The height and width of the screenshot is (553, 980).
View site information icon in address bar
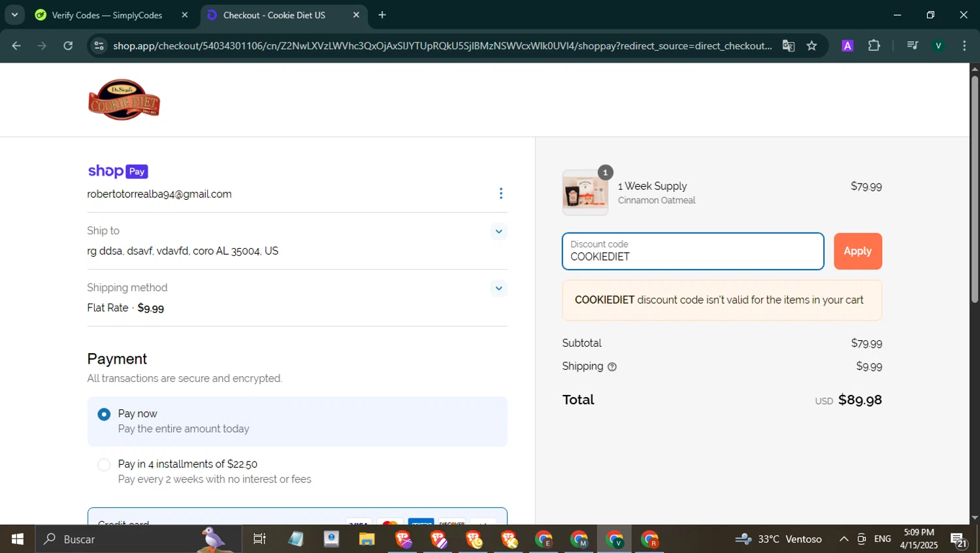tap(99, 46)
